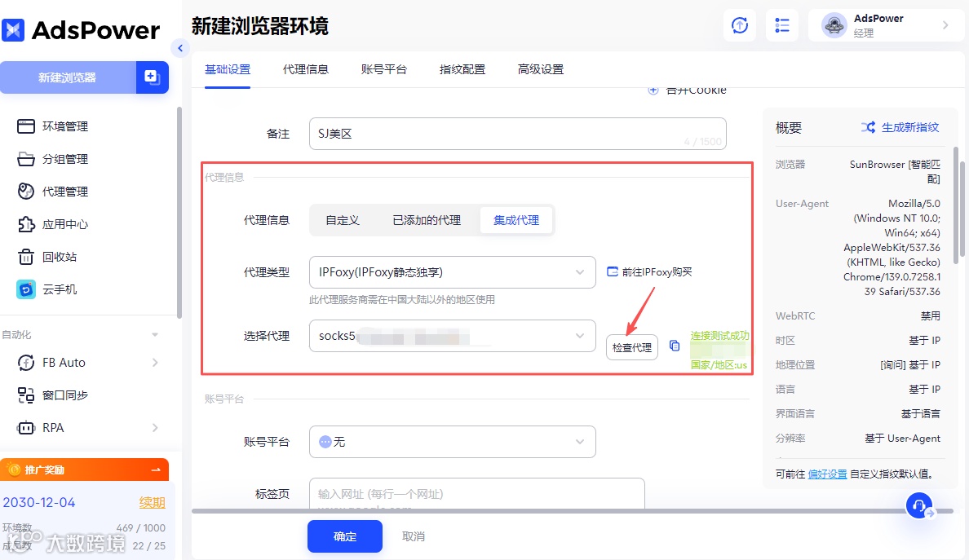Open the task list icon in header
Viewport: 969px width, 560px height.
coord(781,25)
